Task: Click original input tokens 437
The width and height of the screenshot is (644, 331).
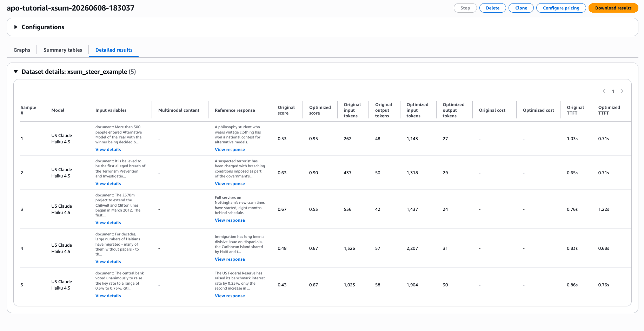Action: 347,173
